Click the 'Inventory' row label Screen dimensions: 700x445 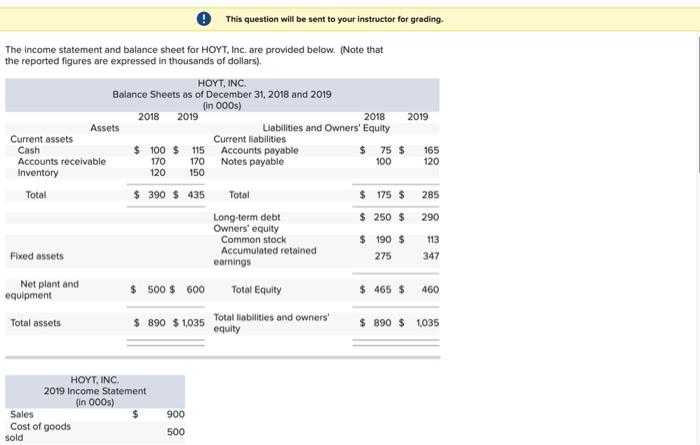(x=38, y=173)
